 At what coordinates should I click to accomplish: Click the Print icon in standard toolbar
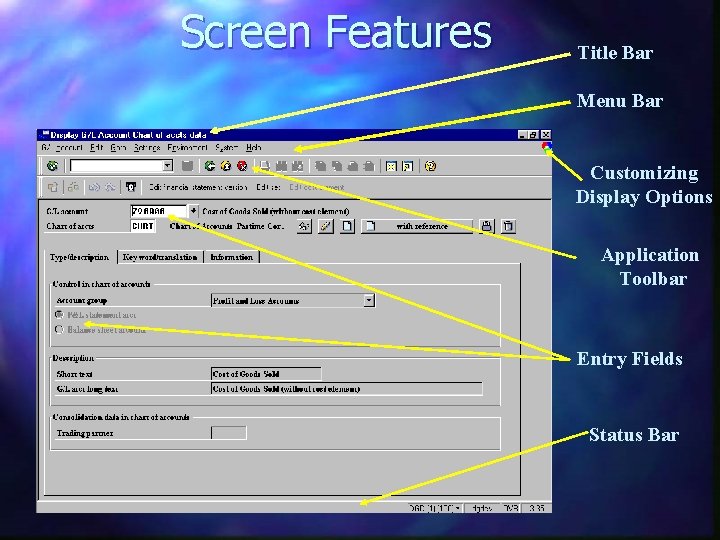(x=265, y=166)
